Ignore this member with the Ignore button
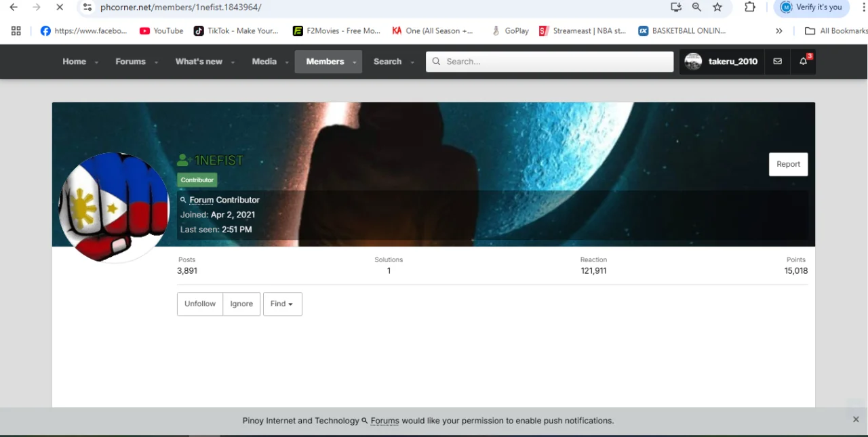The width and height of the screenshot is (868, 437). [x=241, y=304]
